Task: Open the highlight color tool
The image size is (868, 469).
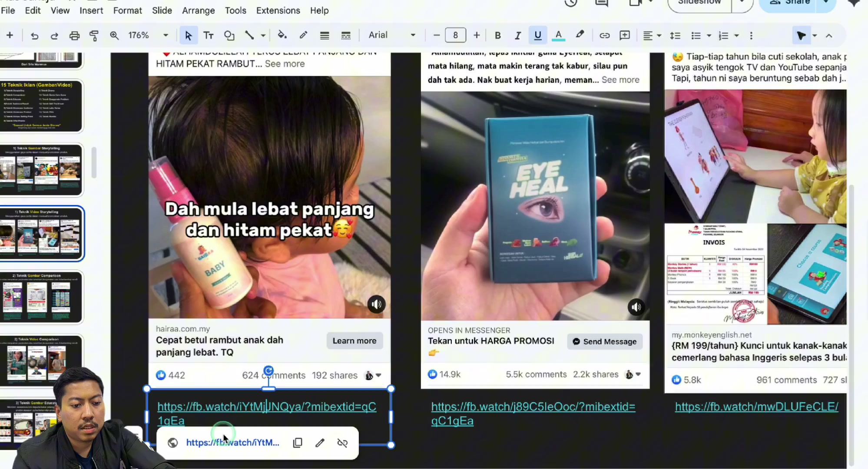Action: [x=580, y=35]
